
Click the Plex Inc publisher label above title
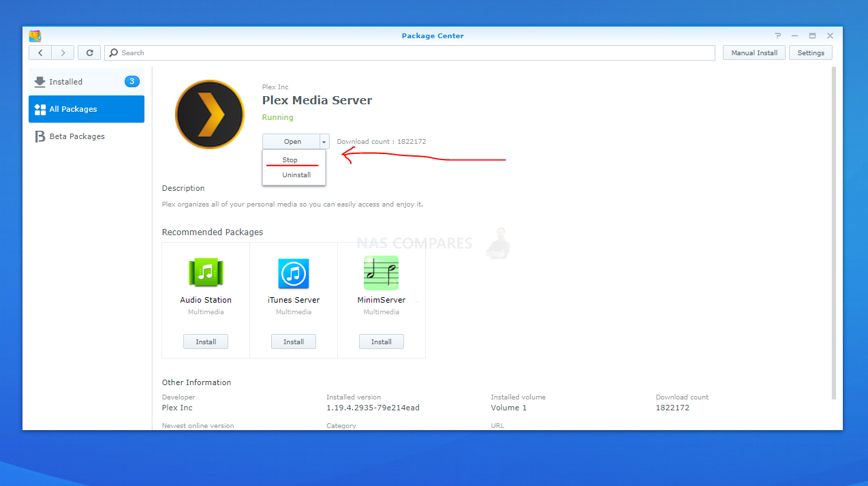pyautogui.click(x=275, y=87)
